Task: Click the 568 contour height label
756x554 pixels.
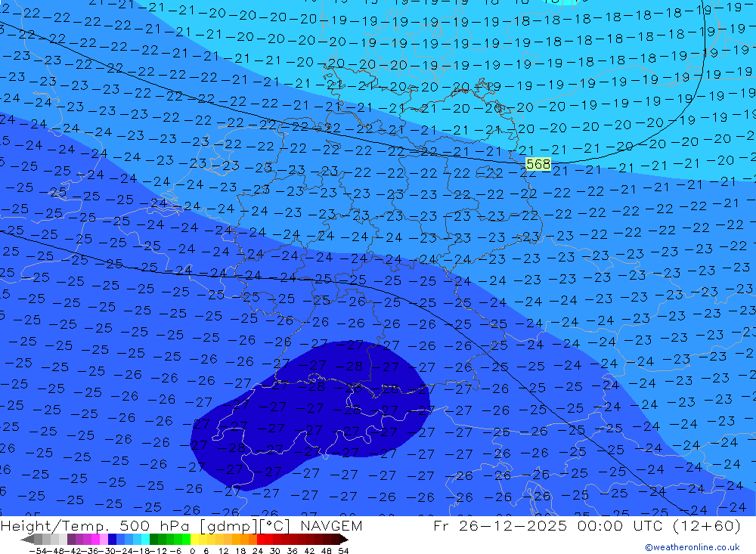Action: [538, 164]
